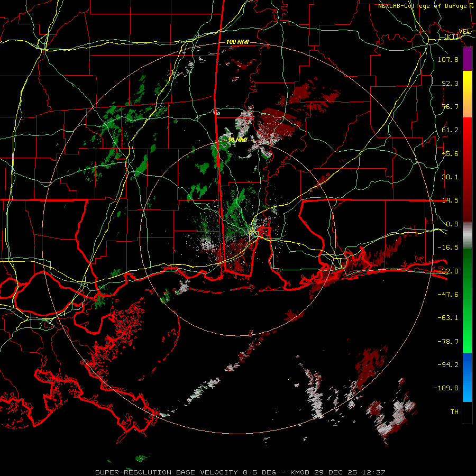The width and height of the screenshot is (476, 476).
Task: Click the -109.8 legend value
Action: pyautogui.click(x=446, y=388)
